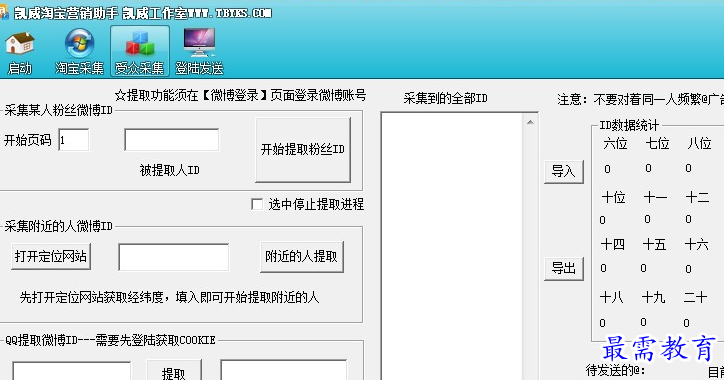Click the 六位 label in ID数据统计
This screenshot has height=380, width=724.
(x=615, y=144)
